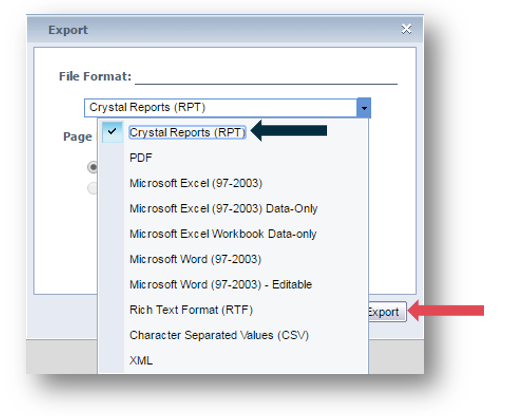The height and width of the screenshot is (416, 505).
Task: Choose Microsoft Excel Workbook Data-only
Action: [223, 234]
